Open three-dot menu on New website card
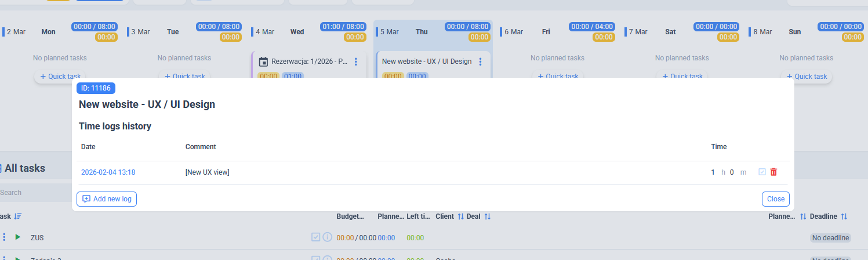This screenshot has height=260, width=868. [x=480, y=62]
